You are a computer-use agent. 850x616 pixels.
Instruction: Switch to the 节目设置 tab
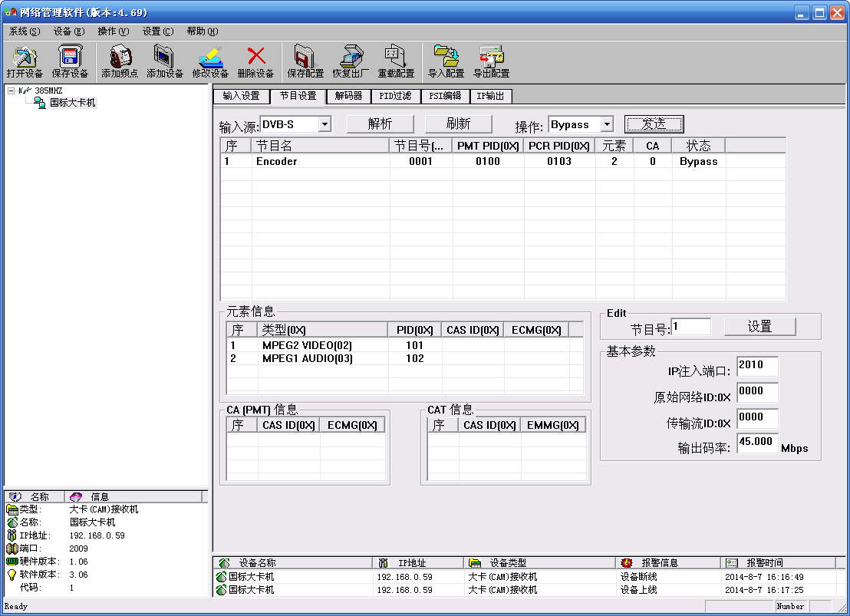[298, 95]
